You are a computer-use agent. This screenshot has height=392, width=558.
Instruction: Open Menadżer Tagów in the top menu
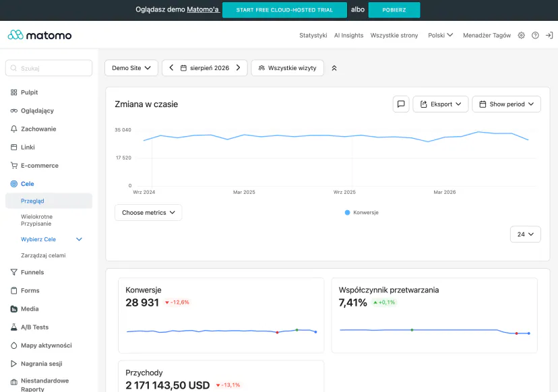click(487, 35)
